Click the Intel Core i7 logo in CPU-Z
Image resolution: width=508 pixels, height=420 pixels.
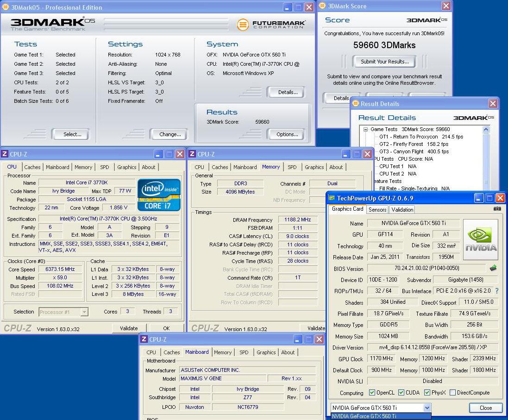(x=159, y=195)
